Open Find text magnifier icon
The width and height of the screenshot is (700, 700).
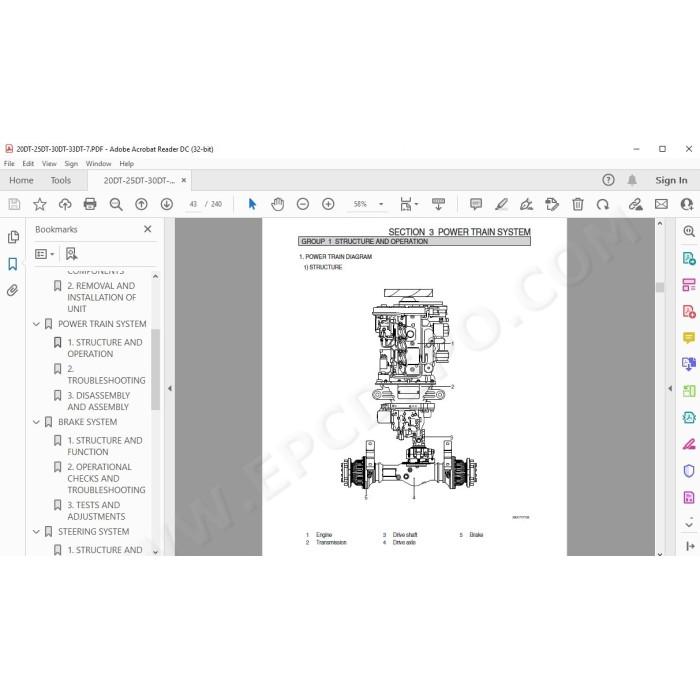[x=116, y=204]
